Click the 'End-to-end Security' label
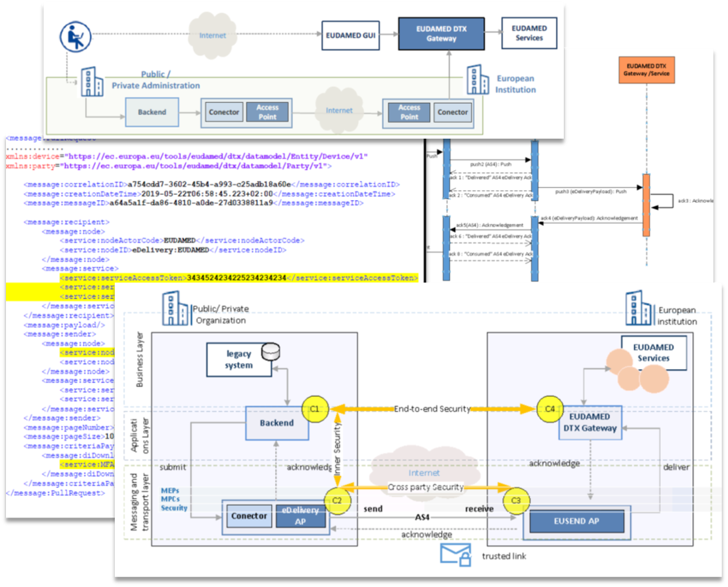 432,409
